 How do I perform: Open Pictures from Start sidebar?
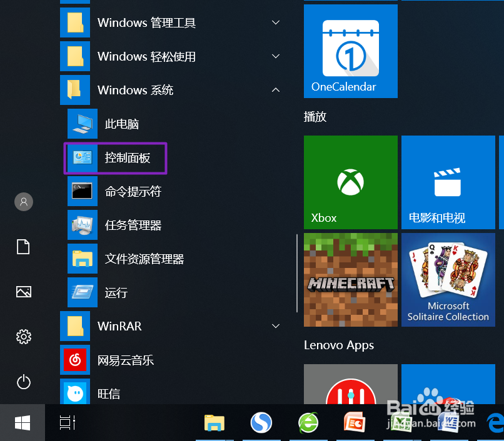(x=24, y=292)
